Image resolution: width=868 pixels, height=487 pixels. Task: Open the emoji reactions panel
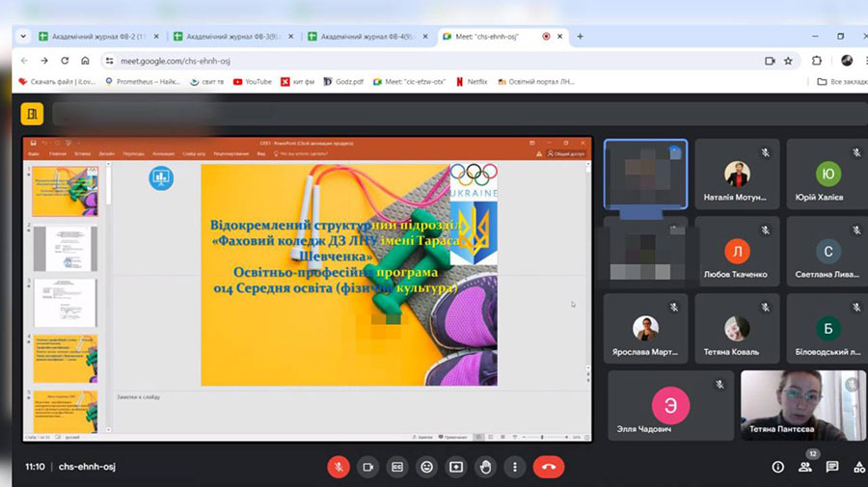tap(426, 467)
